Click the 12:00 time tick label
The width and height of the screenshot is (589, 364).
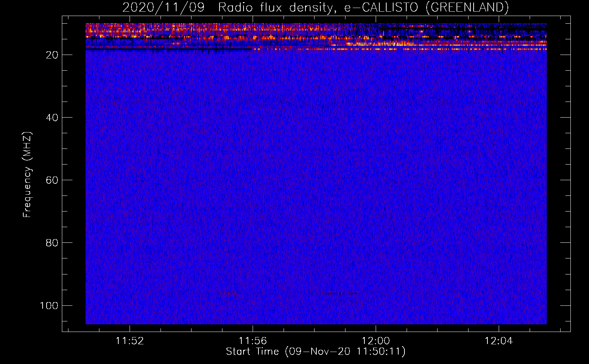click(x=376, y=341)
